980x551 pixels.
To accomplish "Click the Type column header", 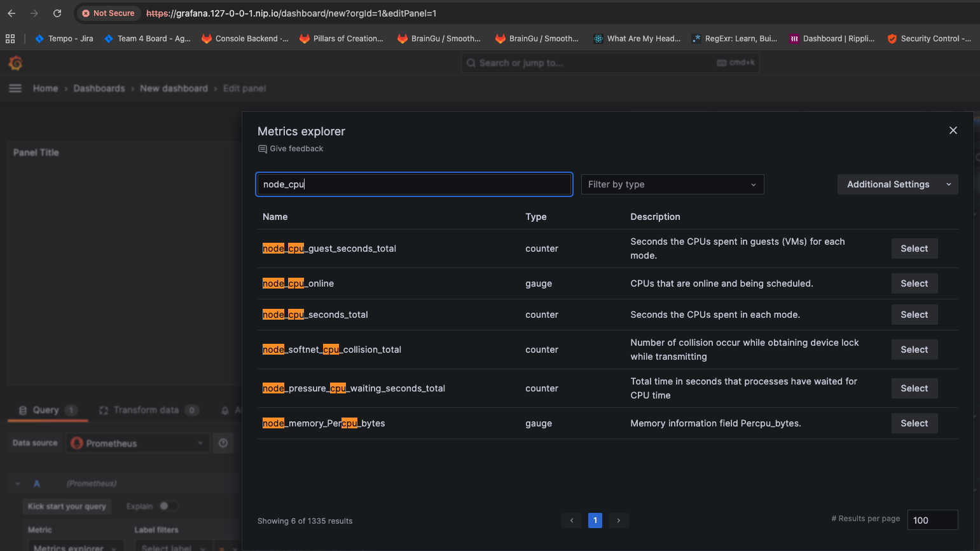I will (x=536, y=217).
